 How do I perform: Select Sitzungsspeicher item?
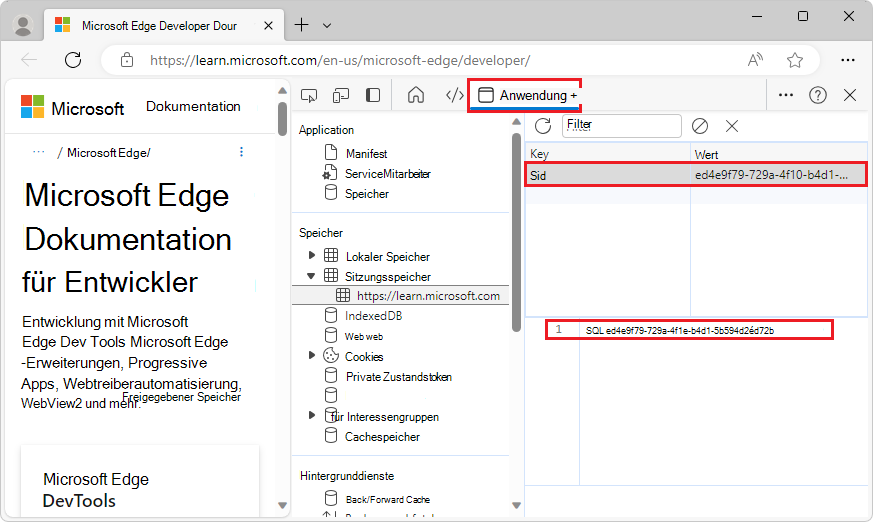pyautogui.click(x=388, y=277)
